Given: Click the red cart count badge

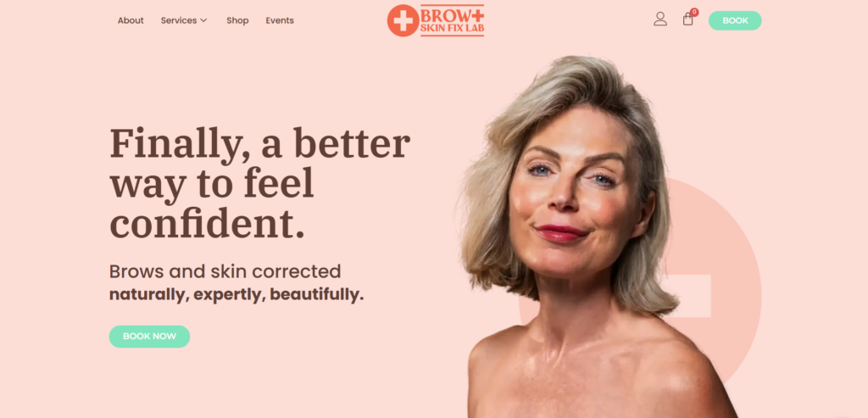Looking at the screenshot, I should coord(694,12).
